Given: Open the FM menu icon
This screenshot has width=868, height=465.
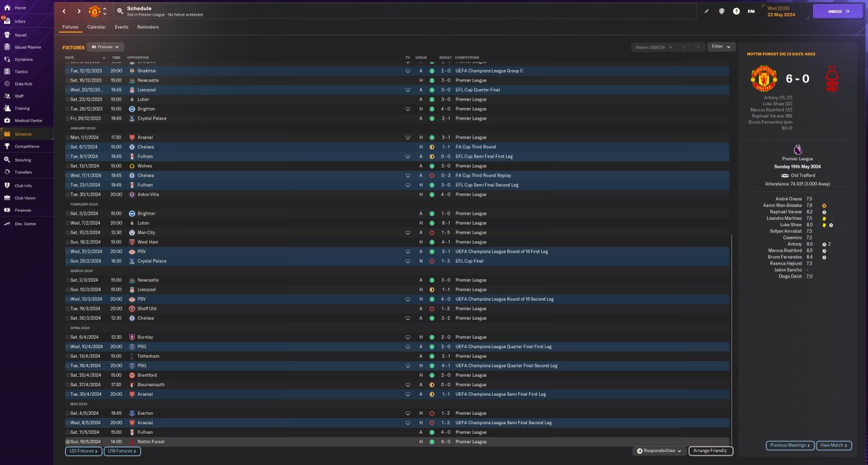Looking at the screenshot, I should click(x=751, y=11).
